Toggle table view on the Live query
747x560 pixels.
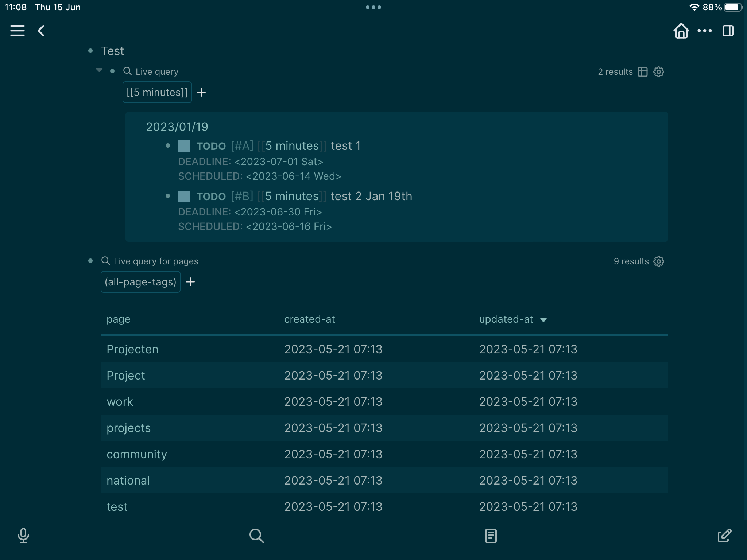click(x=642, y=72)
